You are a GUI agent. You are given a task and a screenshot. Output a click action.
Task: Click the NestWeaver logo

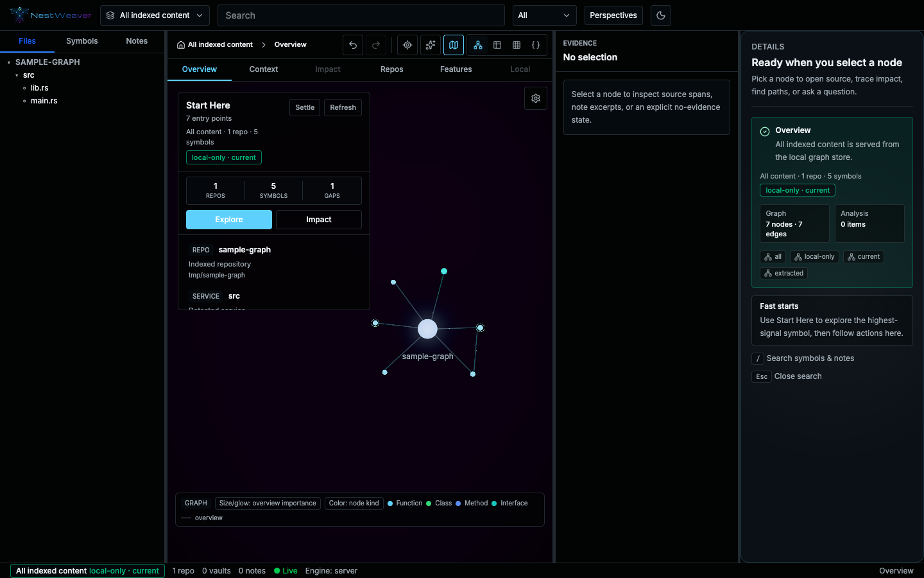tap(51, 15)
